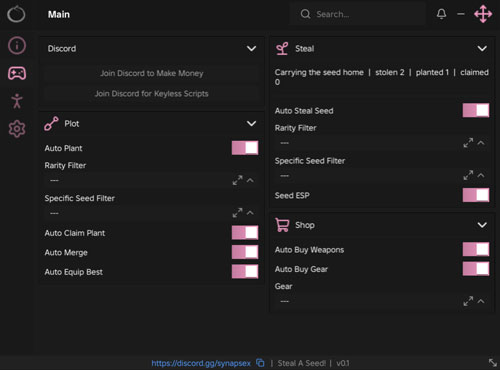Click Steal A Seed! footer text

coord(301,363)
